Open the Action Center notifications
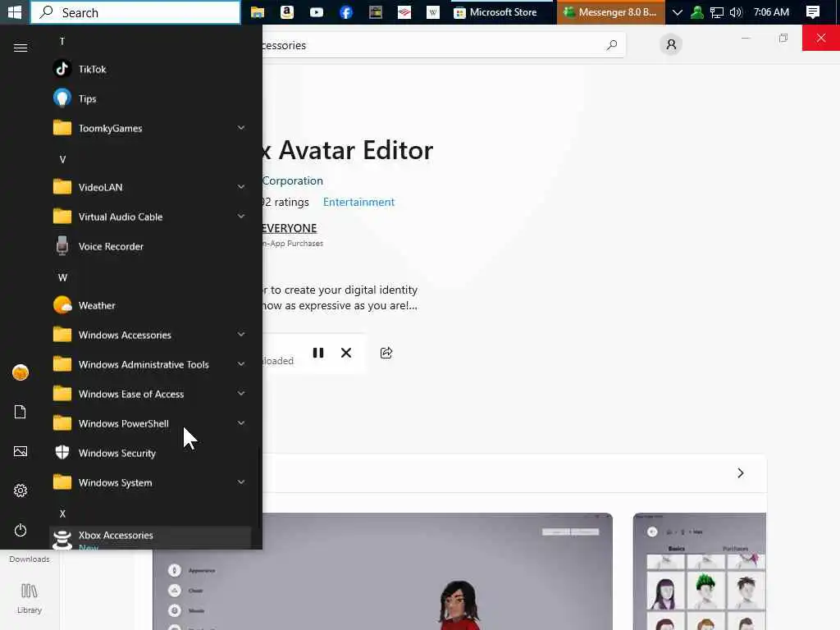This screenshot has height=630, width=840. (813, 11)
